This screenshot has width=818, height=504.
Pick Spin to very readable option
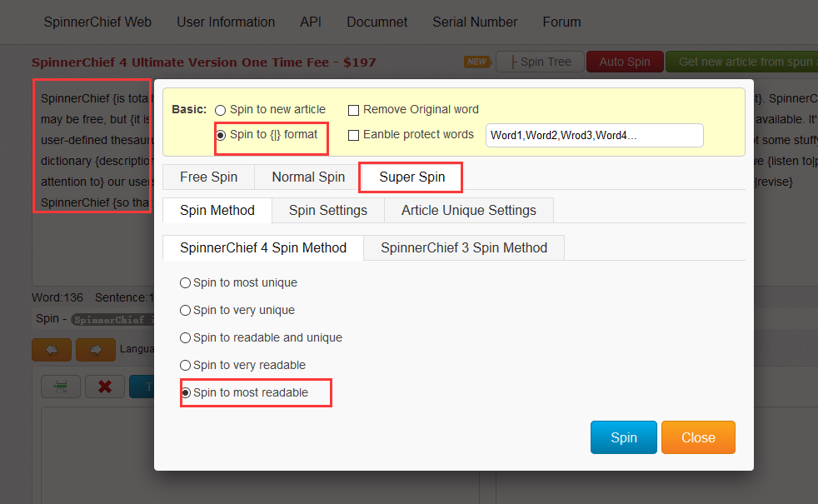[185, 365]
